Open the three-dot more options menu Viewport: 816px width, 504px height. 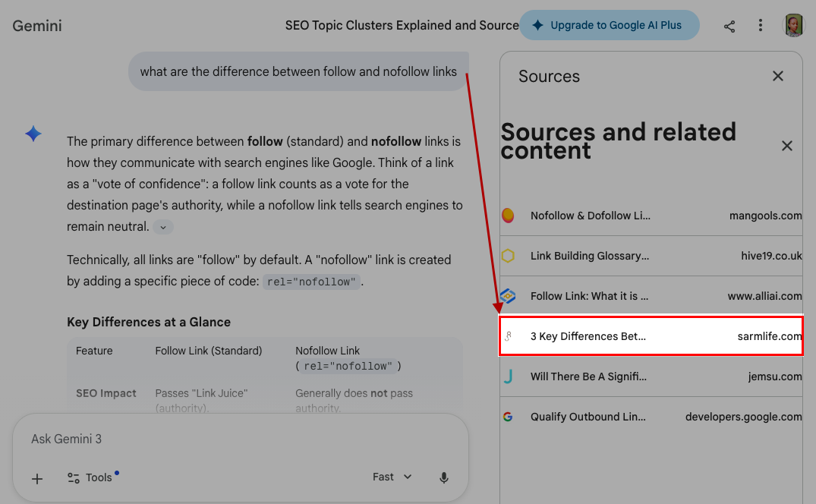(761, 26)
